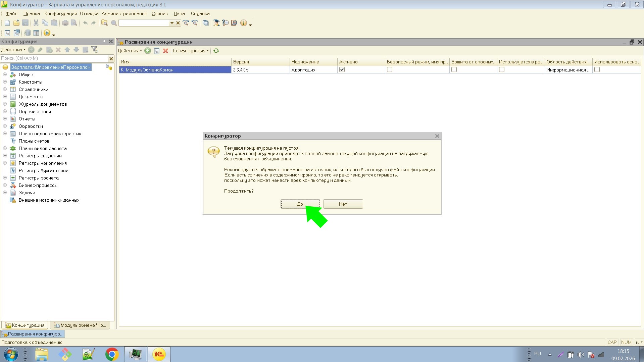Click the Cut scissors toolbar icon
644x362 pixels.
point(36,23)
